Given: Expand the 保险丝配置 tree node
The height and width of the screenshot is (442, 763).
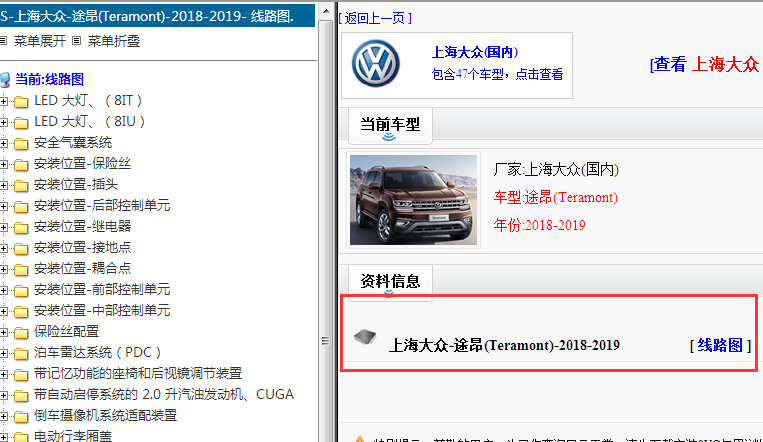Looking at the screenshot, I should 3,332.
